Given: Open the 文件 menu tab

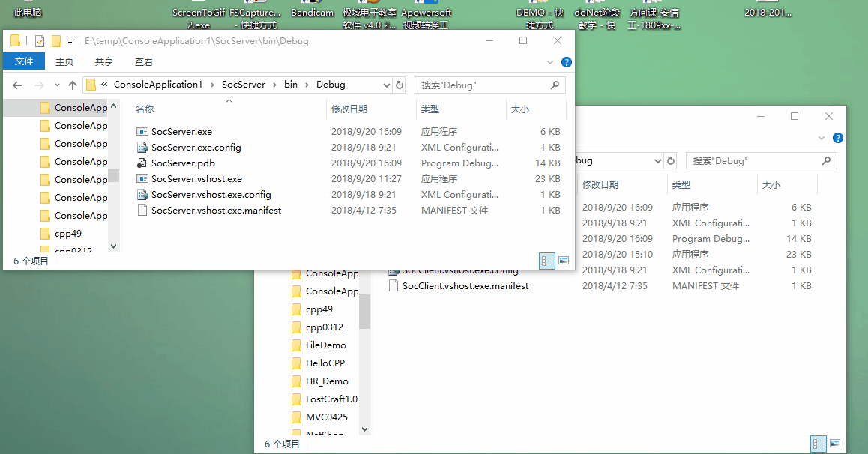Looking at the screenshot, I should [x=24, y=62].
